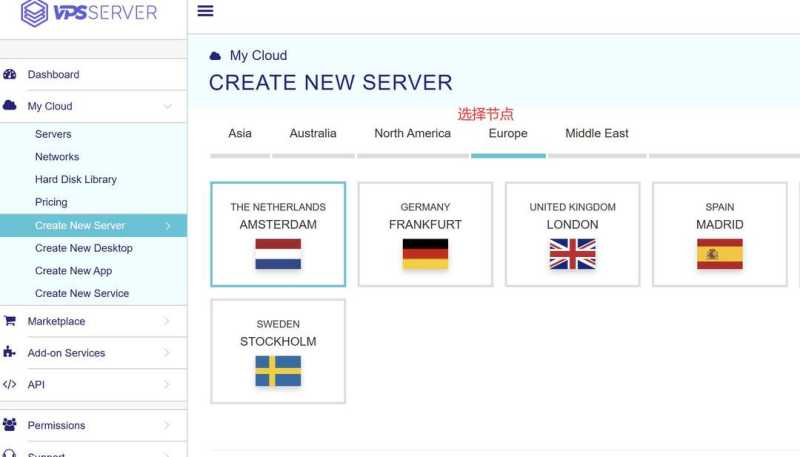Image resolution: width=800 pixels, height=457 pixels.
Task: Select the Madrid Spain location card
Action: pyautogui.click(x=719, y=234)
